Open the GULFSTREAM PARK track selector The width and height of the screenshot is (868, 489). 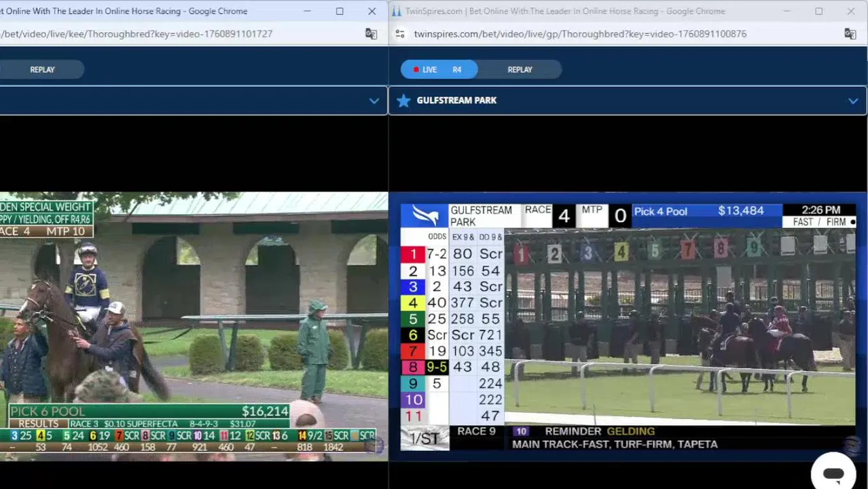click(x=628, y=101)
